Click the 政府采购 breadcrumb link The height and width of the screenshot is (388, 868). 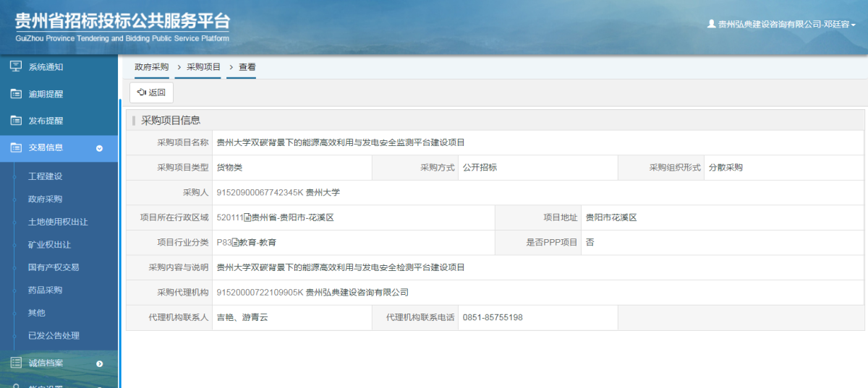[151, 67]
